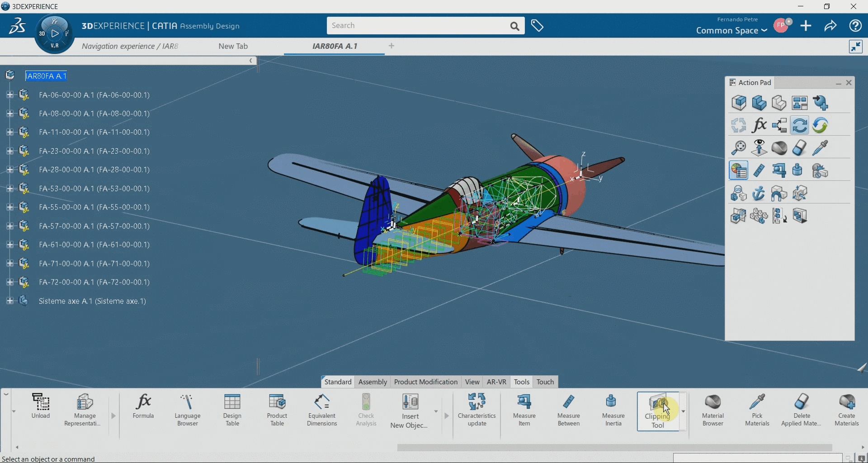This screenshot has width=868, height=463.
Task: Open the Design Table command
Action: pos(232,410)
